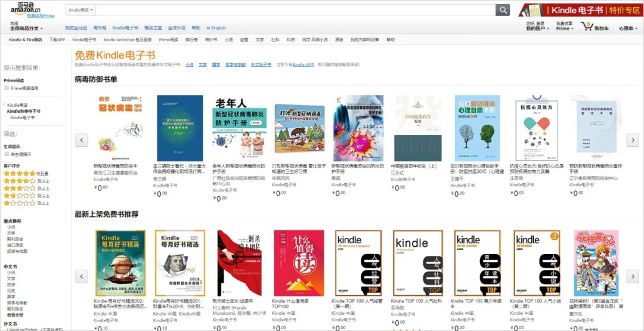Open the 我的亚马逊 link
The height and width of the screenshot is (331, 644).
tap(76, 28)
